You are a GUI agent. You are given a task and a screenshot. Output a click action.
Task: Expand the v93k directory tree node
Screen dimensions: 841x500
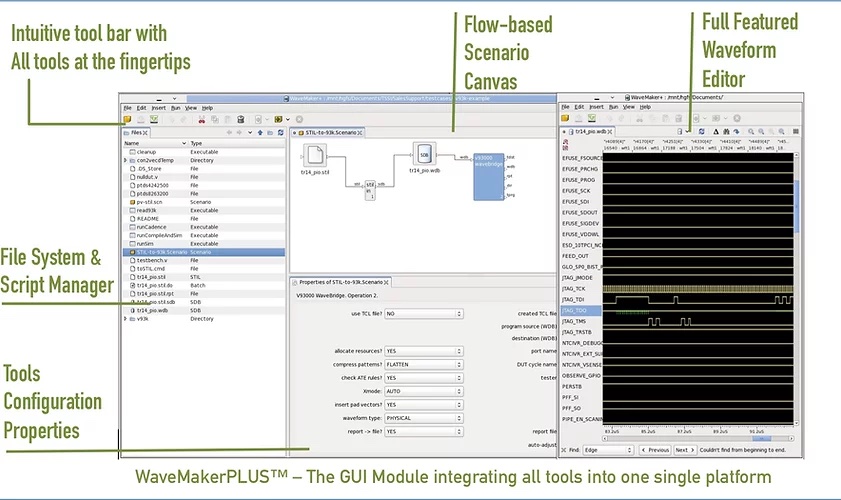(125, 319)
